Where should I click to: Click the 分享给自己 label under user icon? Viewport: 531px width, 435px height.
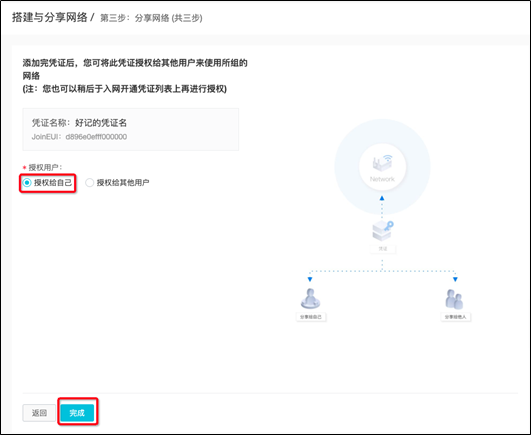[x=311, y=317]
